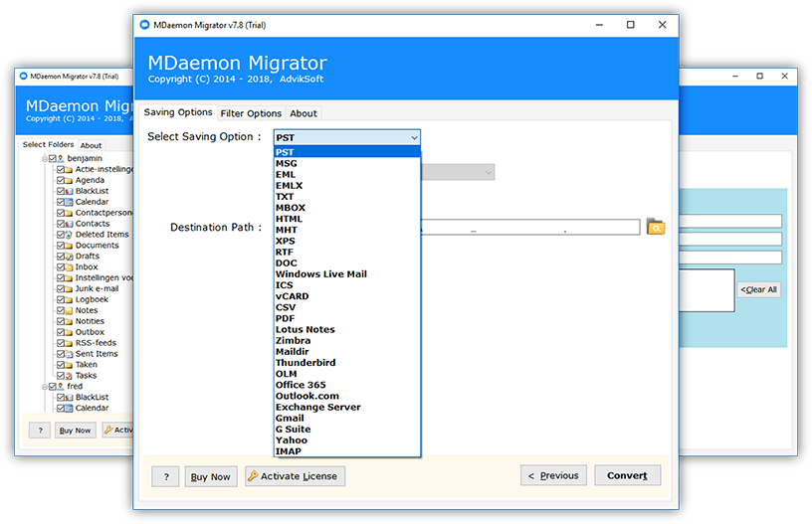Click Buy Now in the front window
Screen dimensions: 812x524
(x=211, y=477)
